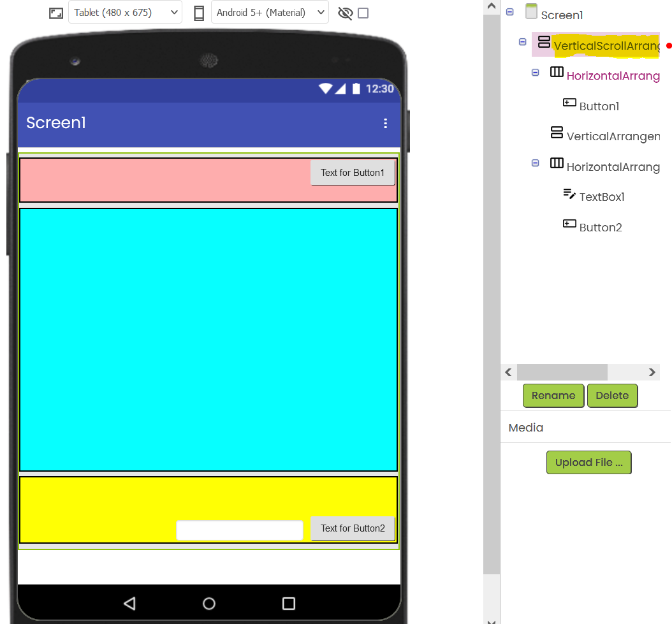Open the Tablet (480 x 675) size dropdown
Viewport: 672px width, 624px height.
pyautogui.click(x=125, y=12)
